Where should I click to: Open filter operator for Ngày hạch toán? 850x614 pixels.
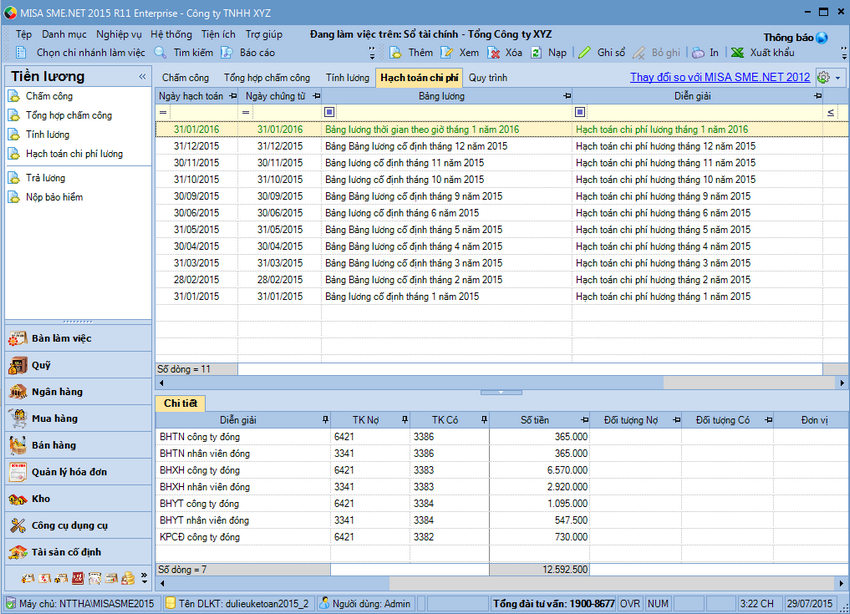point(163,113)
